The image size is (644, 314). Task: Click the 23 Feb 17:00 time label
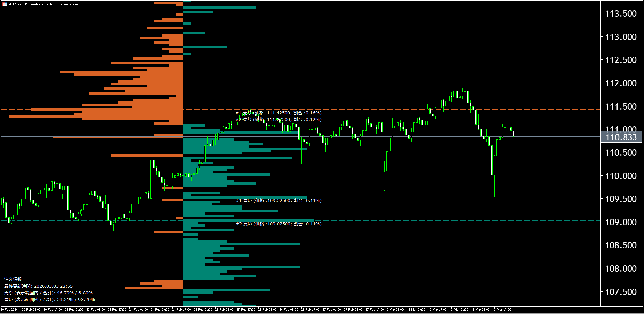[117, 310]
